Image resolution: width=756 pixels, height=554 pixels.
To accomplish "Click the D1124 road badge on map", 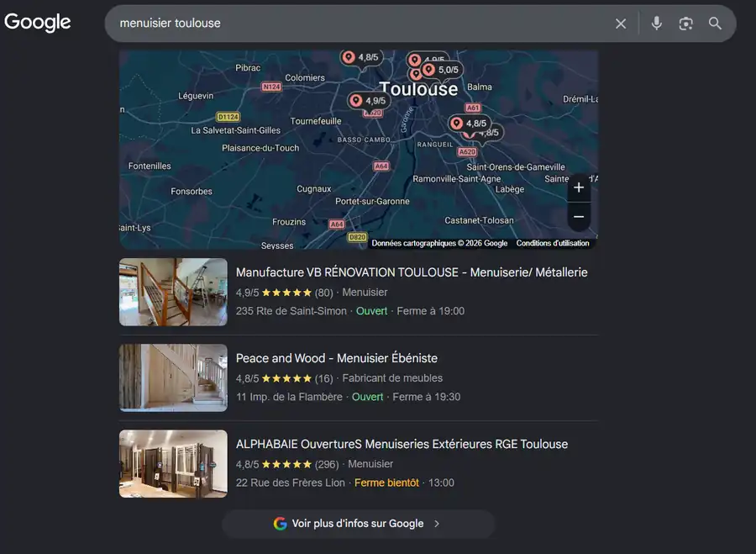I will point(228,117).
